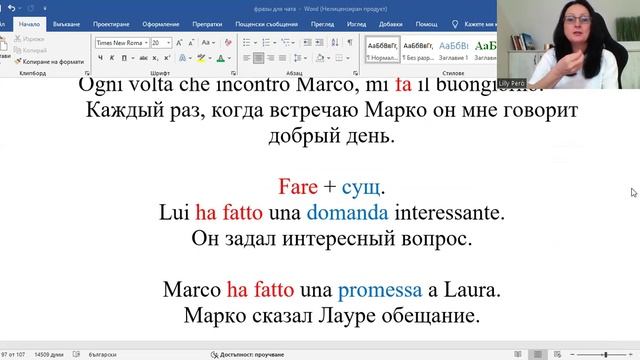Open the underline style dropdown arrow

tap(133, 58)
